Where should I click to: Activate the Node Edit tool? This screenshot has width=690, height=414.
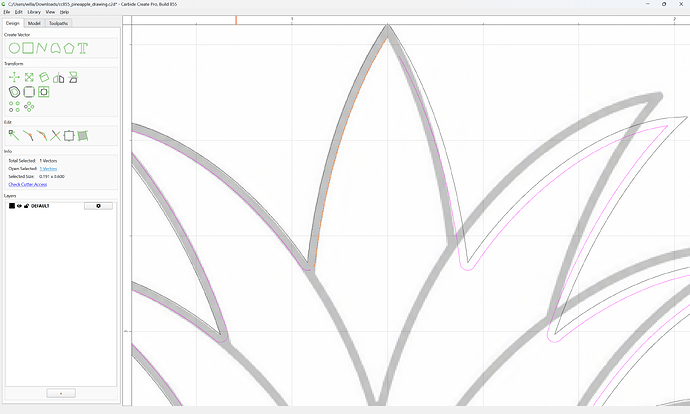point(14,136)
